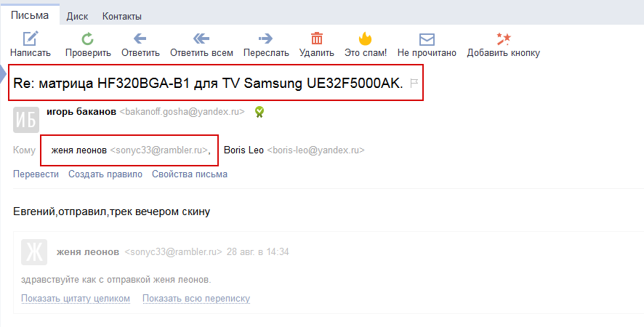Expand thread via Показать всю переписку
644x327 pixels.
[x=196, y=299]
